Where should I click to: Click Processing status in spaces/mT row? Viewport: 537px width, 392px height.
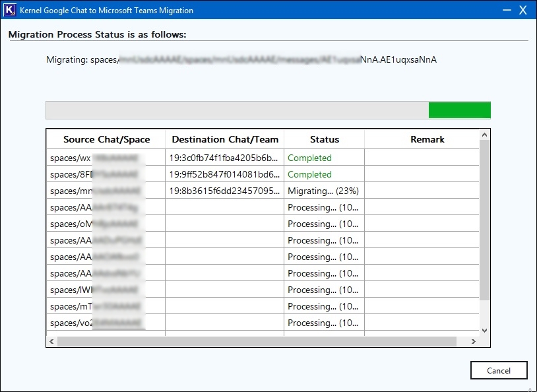[325, 306]
